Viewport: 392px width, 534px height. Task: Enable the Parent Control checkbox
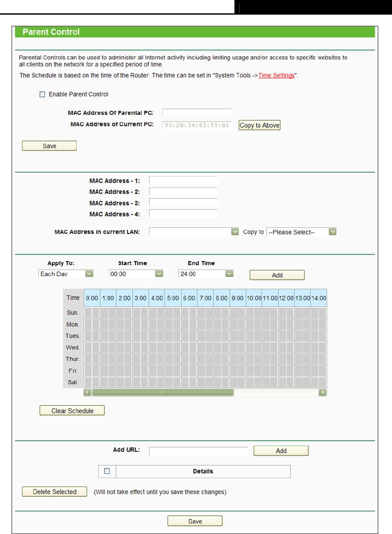point(42,94)
